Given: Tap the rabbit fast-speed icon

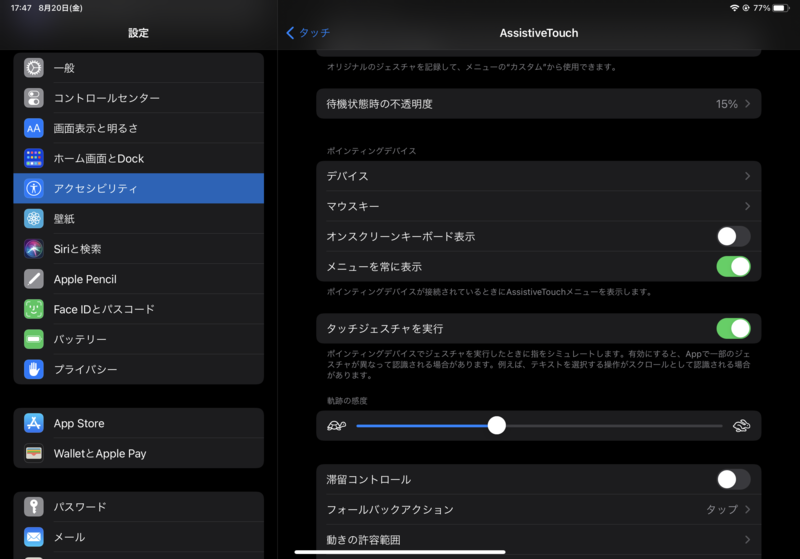Looking at the screenshot, I should click(x=741, y=426).
